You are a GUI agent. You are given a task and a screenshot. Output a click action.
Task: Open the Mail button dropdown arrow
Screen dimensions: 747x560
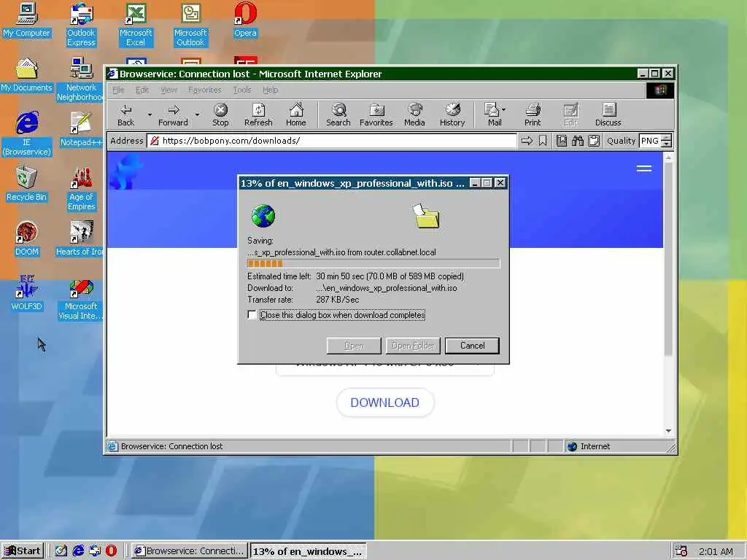504,109
